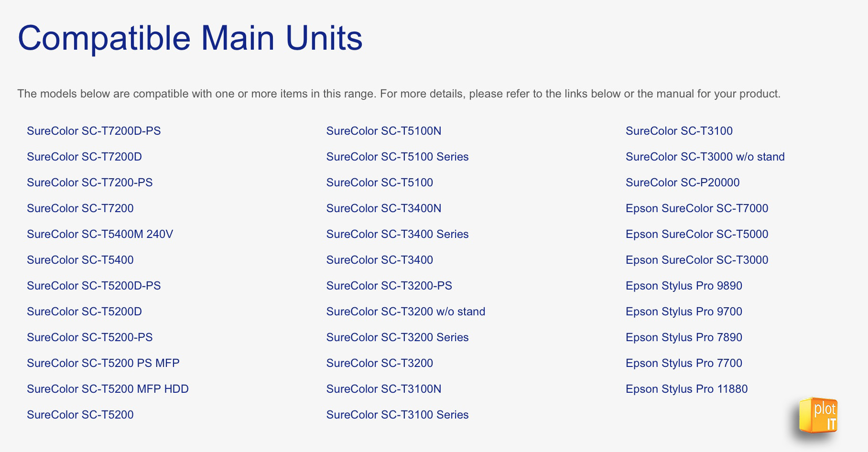Open SureColor SC-T5200D-PS link
868x452 pixels.
point(94,286)
